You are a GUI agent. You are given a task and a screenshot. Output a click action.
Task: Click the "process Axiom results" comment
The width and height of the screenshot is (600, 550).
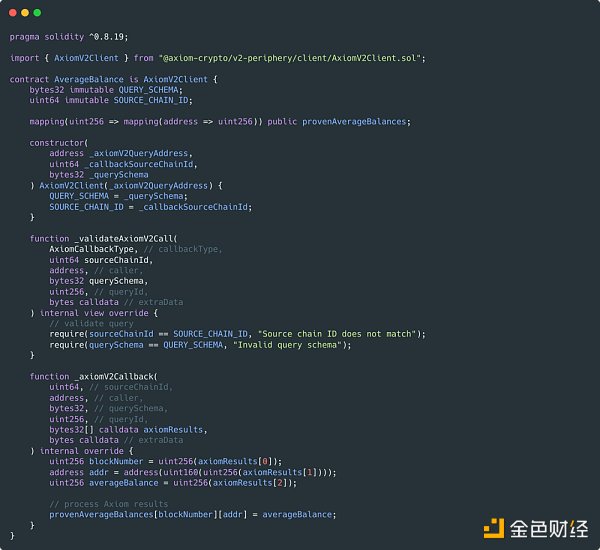(x=109, y=503)
